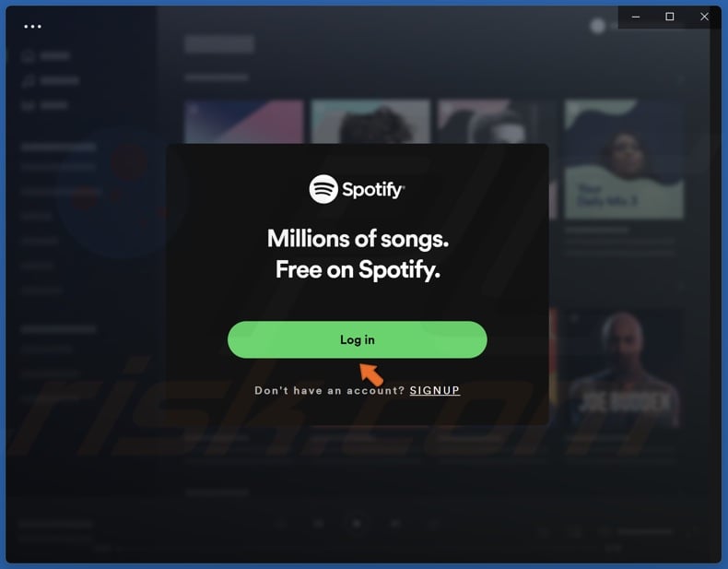The height and width of the screenshot is (569, 728).
Task: Minimize the Spotify window
Action: [x=636, y=17]
